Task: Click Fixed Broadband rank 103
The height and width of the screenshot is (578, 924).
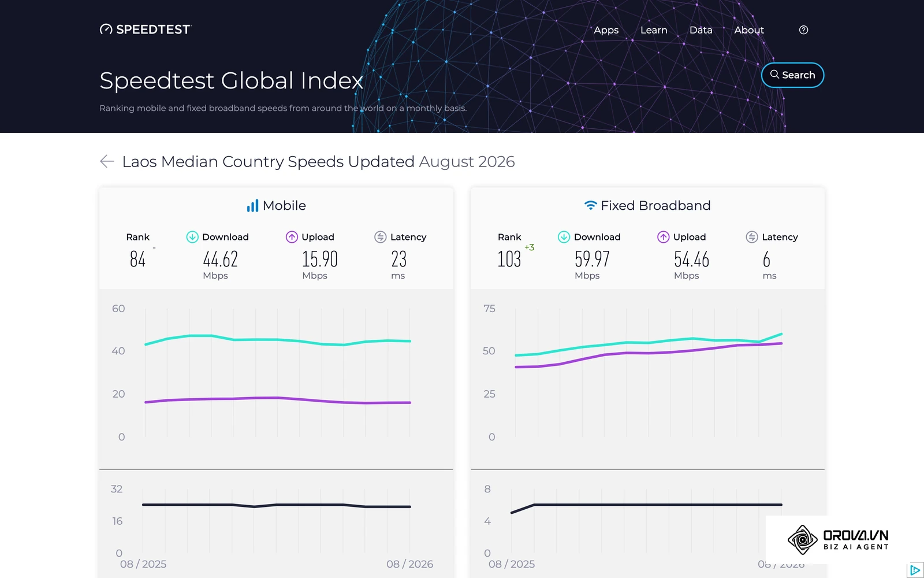Action: click(509, 259)
